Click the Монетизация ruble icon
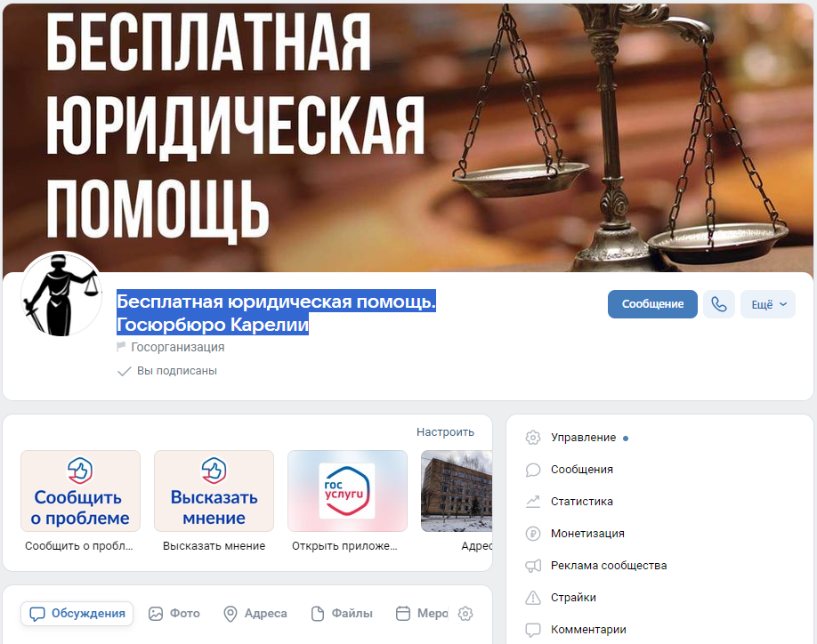Screen dimensions: 817x644 pos(532,534)
